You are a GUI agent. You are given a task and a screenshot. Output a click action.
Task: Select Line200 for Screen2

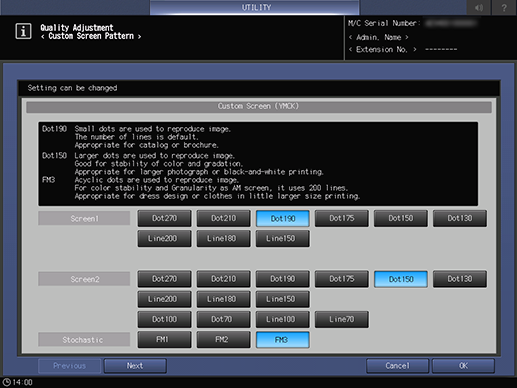164,299
